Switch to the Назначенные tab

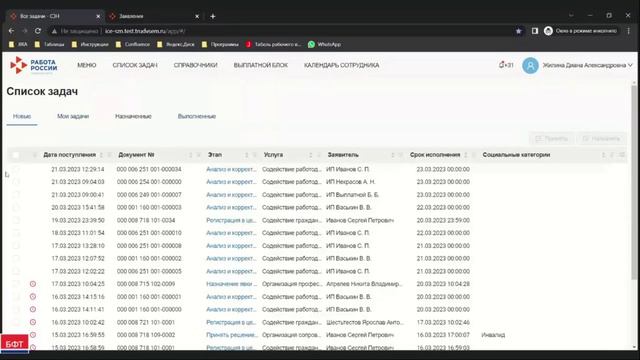coord(133,116)
